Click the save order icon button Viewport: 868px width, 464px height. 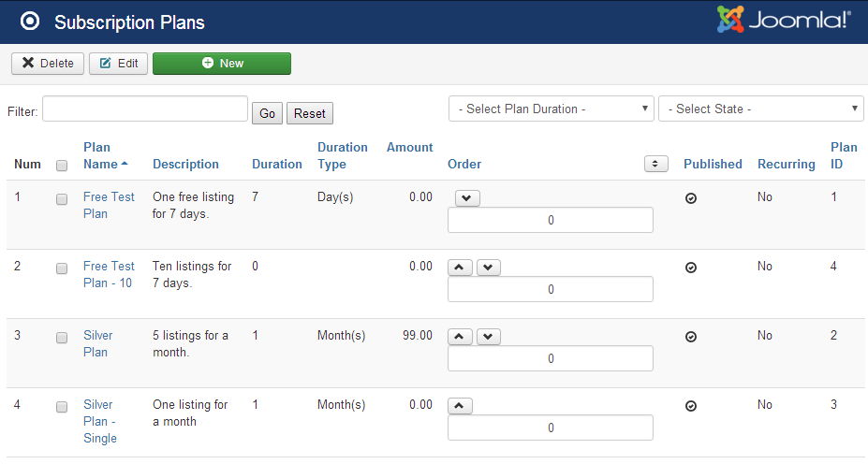(x=656, y=164)
